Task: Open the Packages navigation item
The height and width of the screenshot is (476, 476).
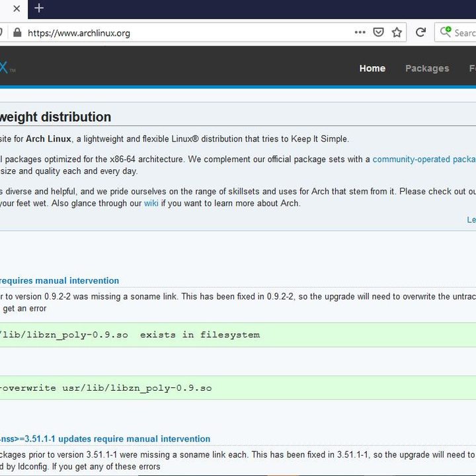Action: (x=427, y=69)
